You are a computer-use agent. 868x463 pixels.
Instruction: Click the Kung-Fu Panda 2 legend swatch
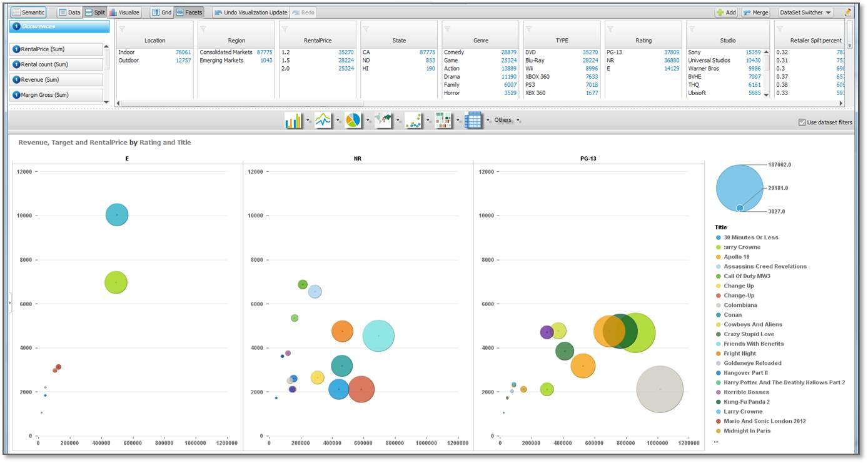tap(718, 402)
